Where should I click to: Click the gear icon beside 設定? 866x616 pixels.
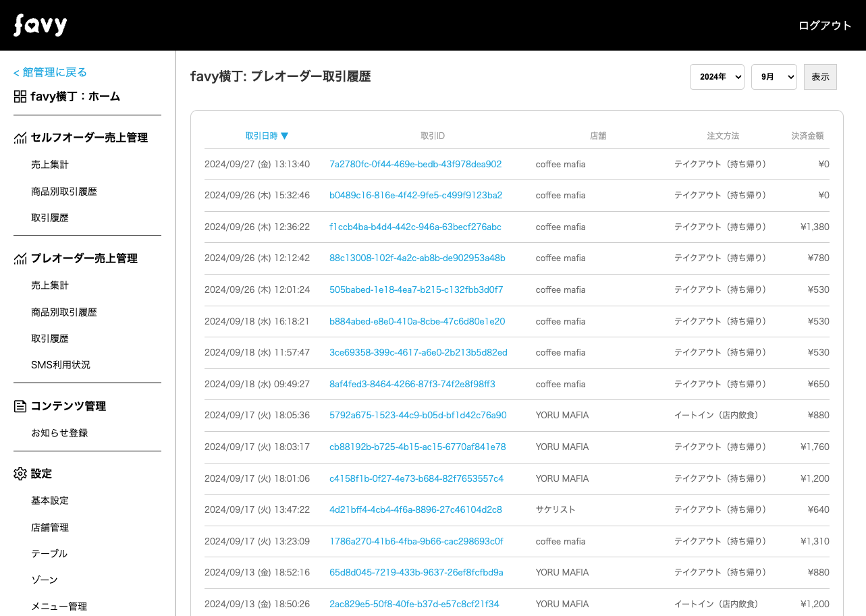(x=20, y=474)
